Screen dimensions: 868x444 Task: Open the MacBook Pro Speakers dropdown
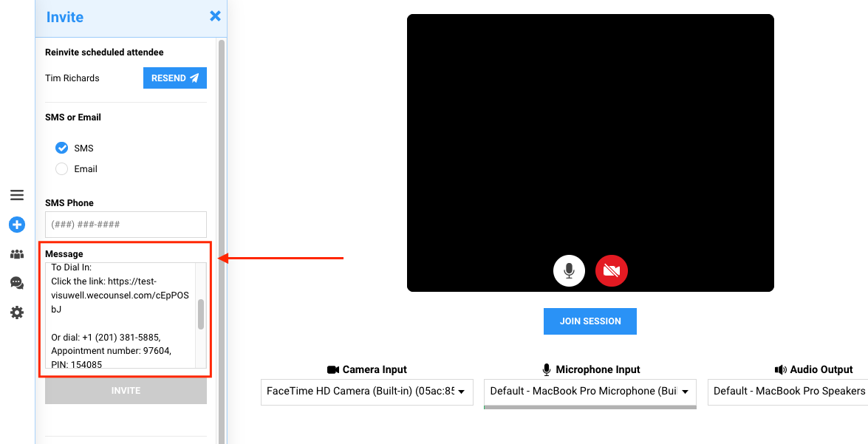point(787,392)
